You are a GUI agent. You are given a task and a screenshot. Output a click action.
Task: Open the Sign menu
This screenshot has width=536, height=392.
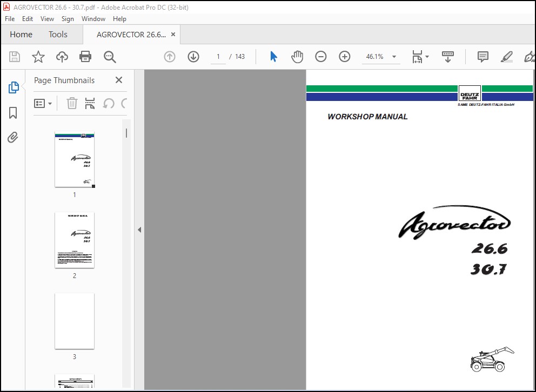pyautogui.click(x=68, y=19)
